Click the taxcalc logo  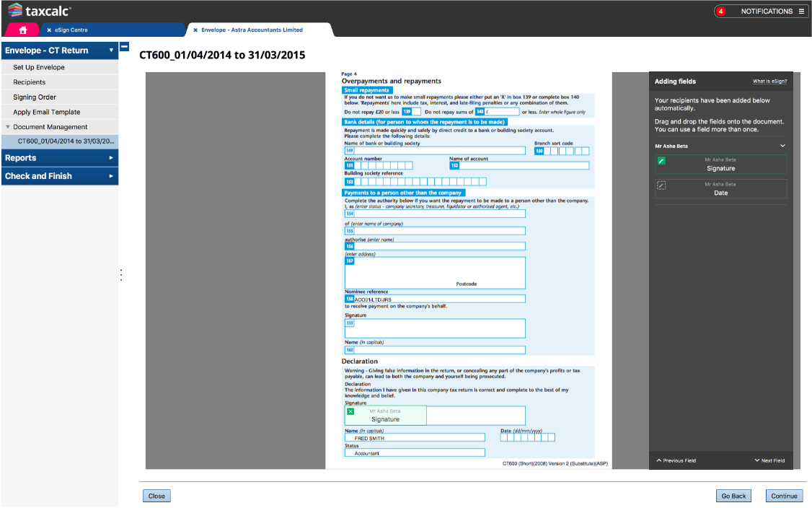click(x=40, y=11)
